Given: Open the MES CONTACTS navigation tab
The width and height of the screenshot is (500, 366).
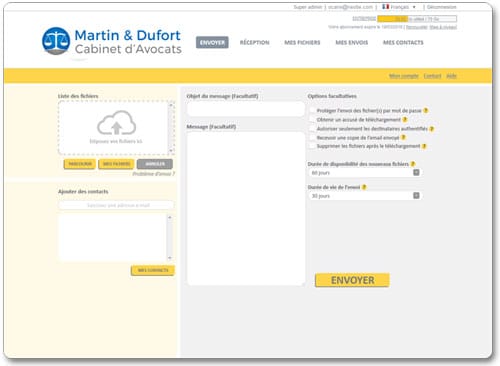Looking at the screenshot, I should pos(403,42).
